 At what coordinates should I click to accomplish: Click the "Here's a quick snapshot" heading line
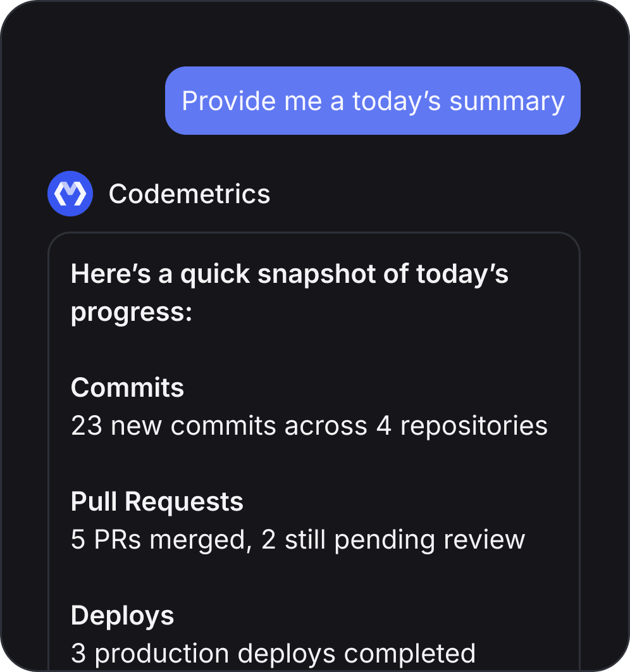point(289,274)
